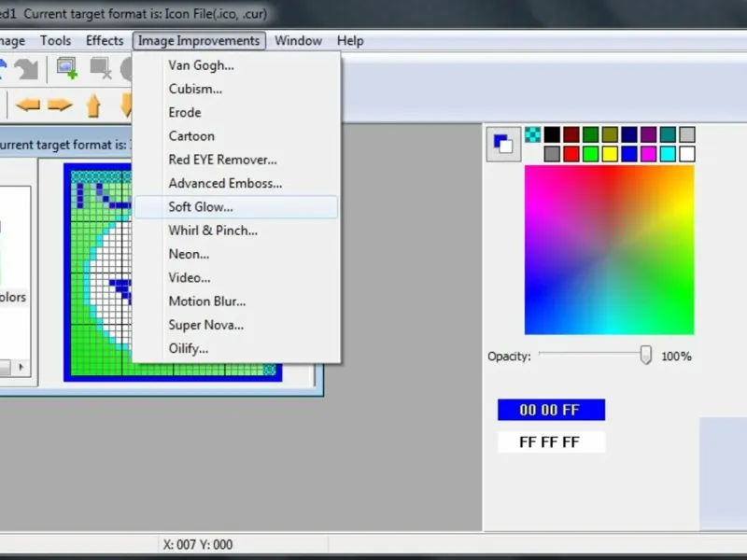Open the Tools menu

(55, 40)
